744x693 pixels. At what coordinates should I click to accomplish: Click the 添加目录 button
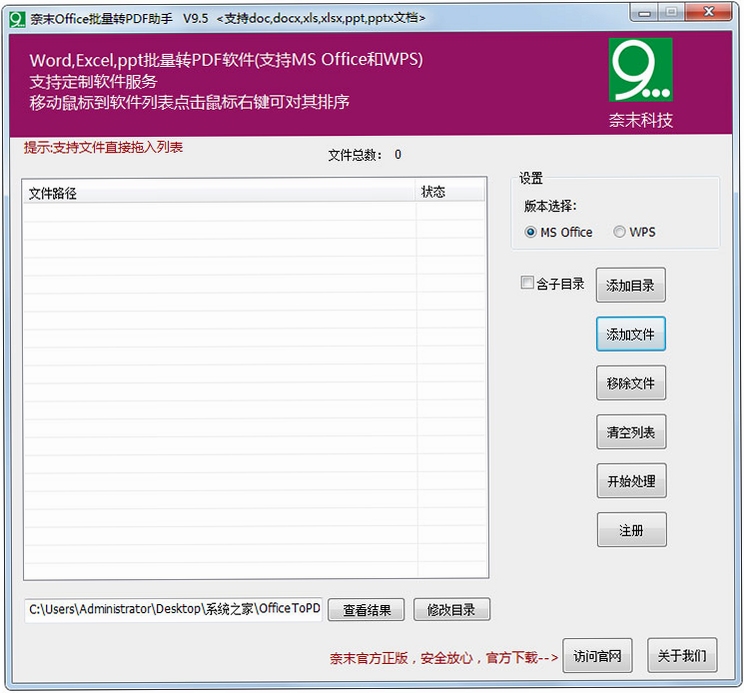tap(631, 285)
